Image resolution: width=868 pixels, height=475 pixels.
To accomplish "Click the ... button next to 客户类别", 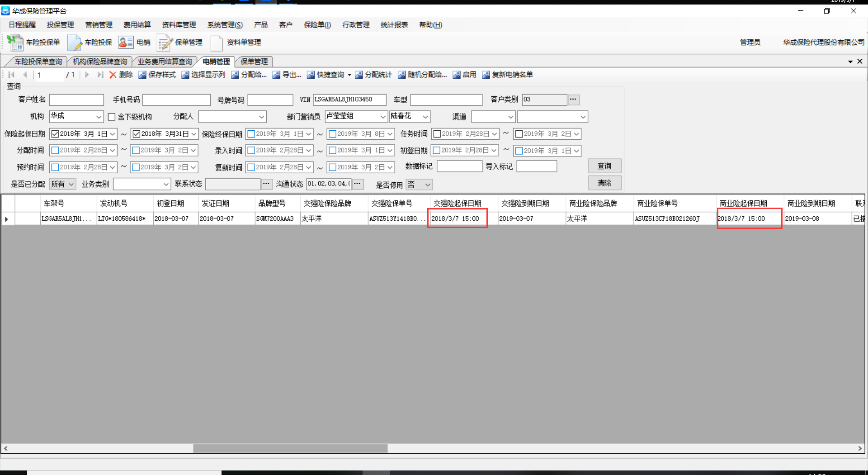I will click(x=573, y=99).
